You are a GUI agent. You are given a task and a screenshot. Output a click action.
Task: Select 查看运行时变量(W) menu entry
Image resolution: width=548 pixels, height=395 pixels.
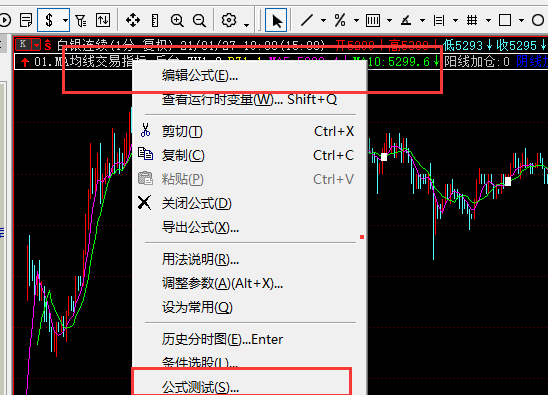pos(250,100)
